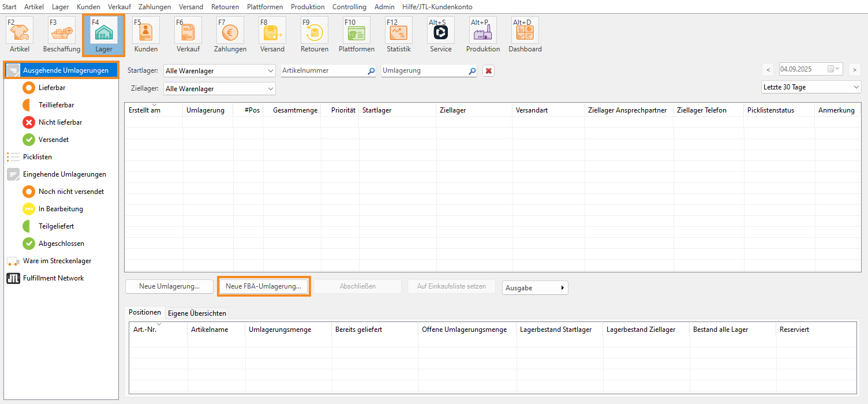Select Fulfillment Network in the sidebar
Screen dimensions: 868x404
click(53, 278)
